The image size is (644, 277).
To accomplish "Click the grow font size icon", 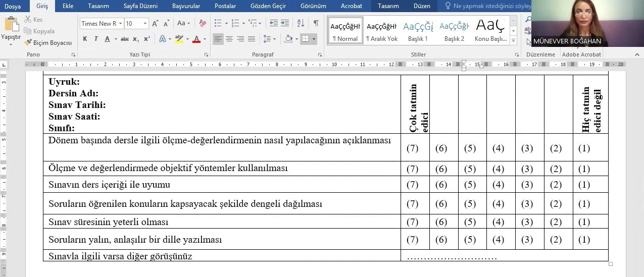I will pyautogui.click(x=156, y=24).
